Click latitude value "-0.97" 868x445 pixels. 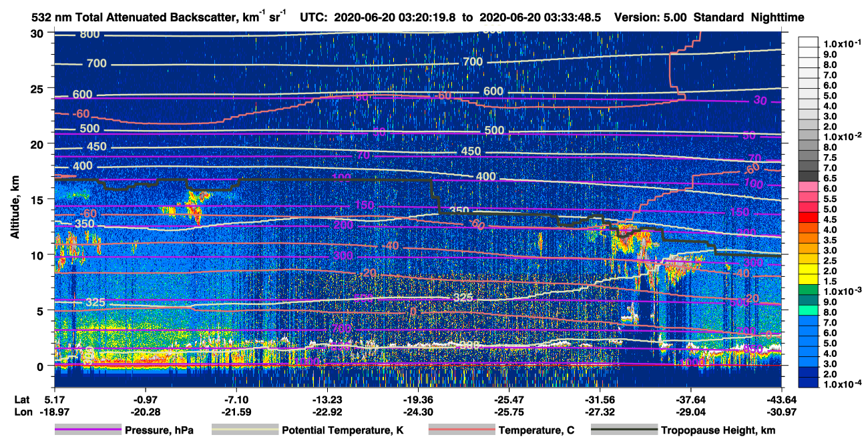coord(145,400)
